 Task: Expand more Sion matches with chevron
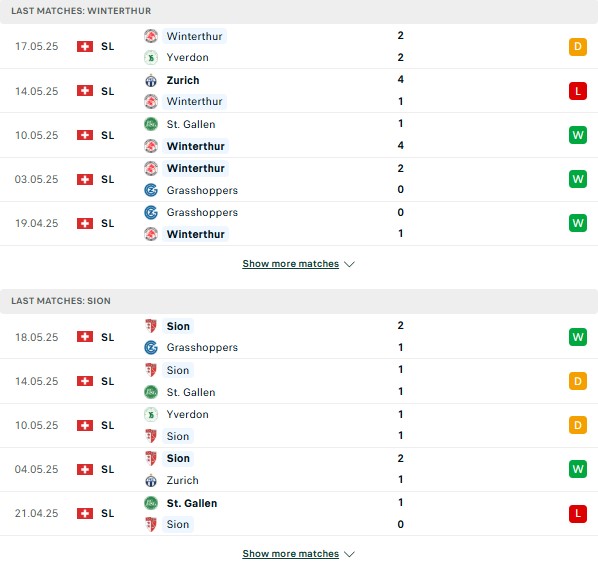click(x=349, y=554)
